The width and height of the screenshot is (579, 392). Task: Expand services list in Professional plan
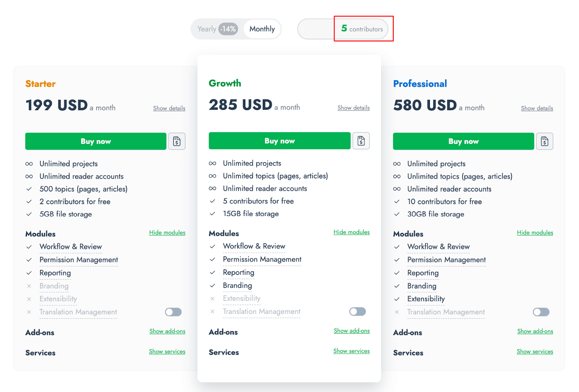pyautogui.click(x=534, y=351)
